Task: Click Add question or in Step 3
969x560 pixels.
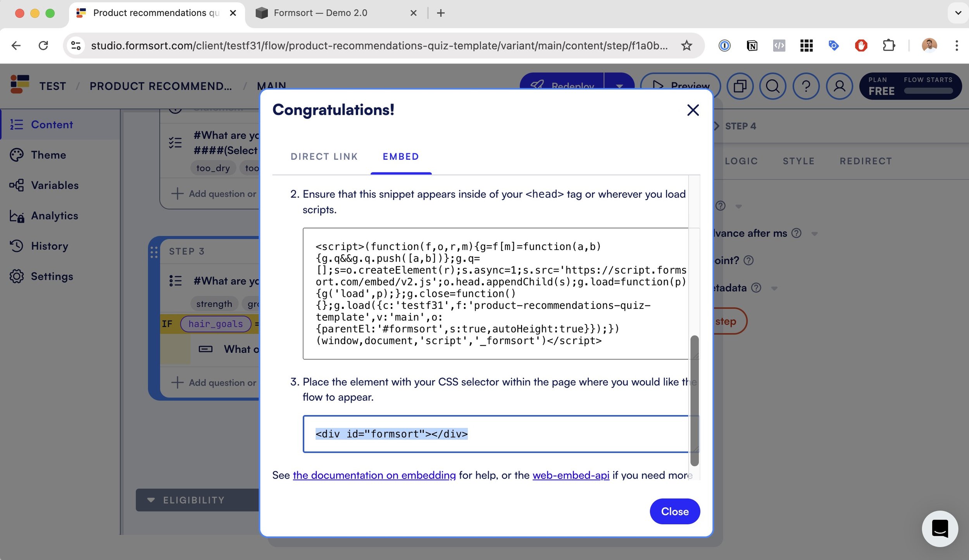Action: tap(214, 383)
